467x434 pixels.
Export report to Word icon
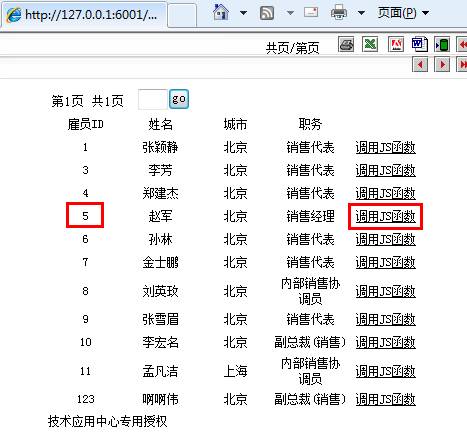[x=420, y=44]
